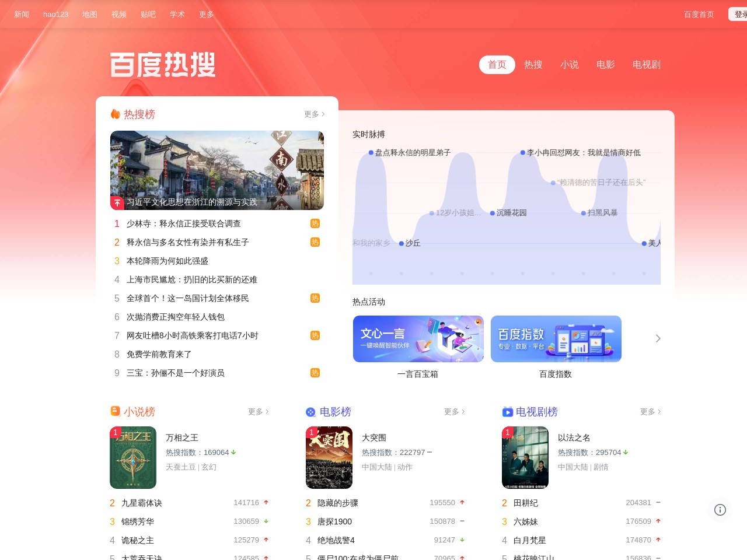747x560 pixels.
Task: Open the hao123 top navigation link
Action: pos(56,14)
